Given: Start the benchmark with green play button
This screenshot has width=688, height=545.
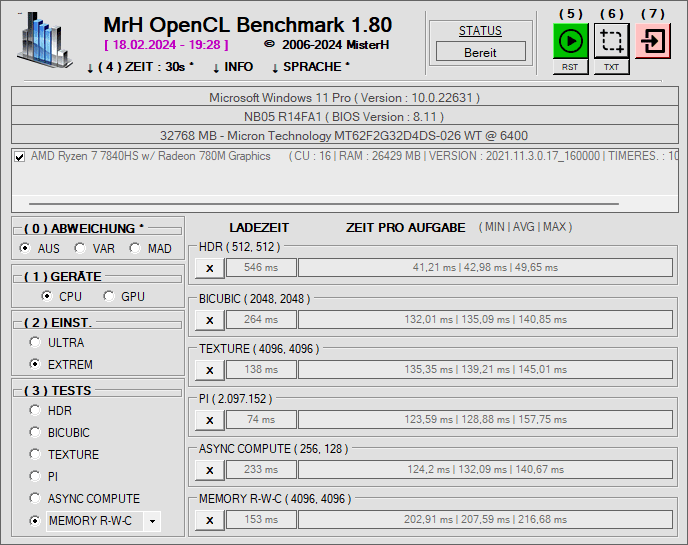Looking at the screenshot, I should point(570,41).
